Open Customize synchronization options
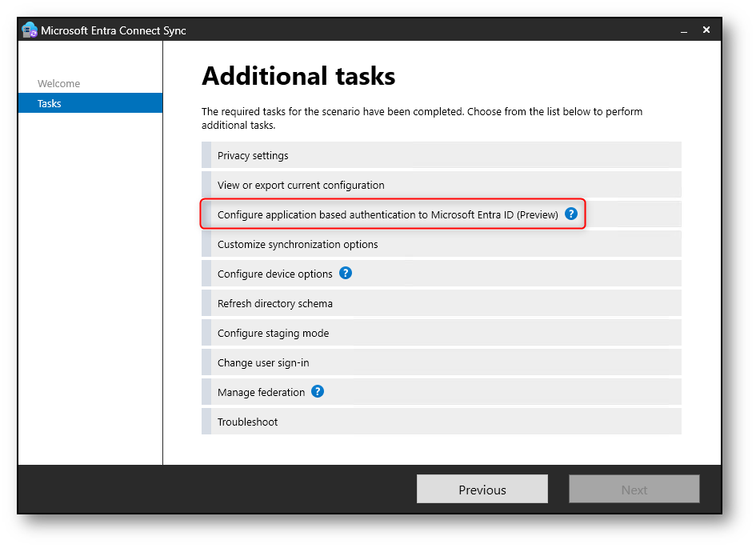 [x=441, y=244]
